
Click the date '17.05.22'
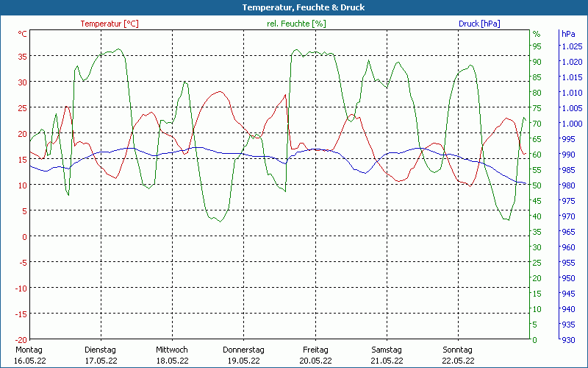tap(101, 361)
